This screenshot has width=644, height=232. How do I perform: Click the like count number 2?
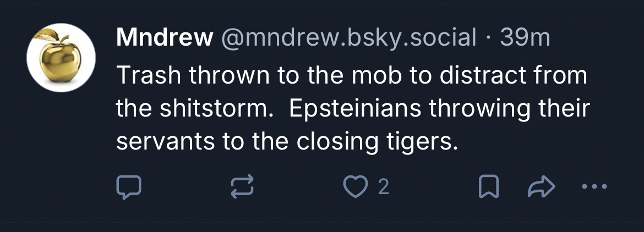click(384, 188)
